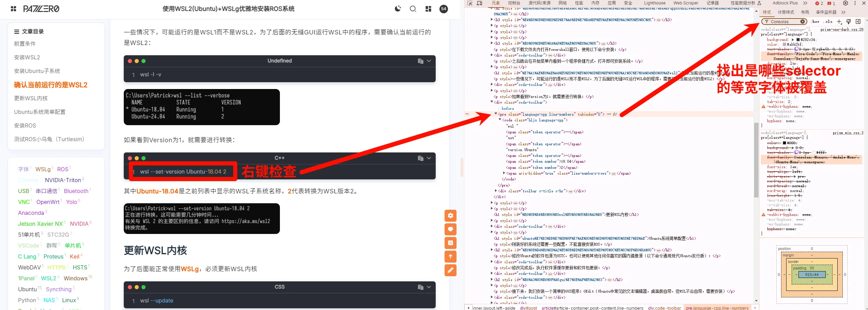Image resolution: width=868 pixels, height=310 pixels.
Task: Add a new style rule with the plus icon
Action: coord(839,21)
